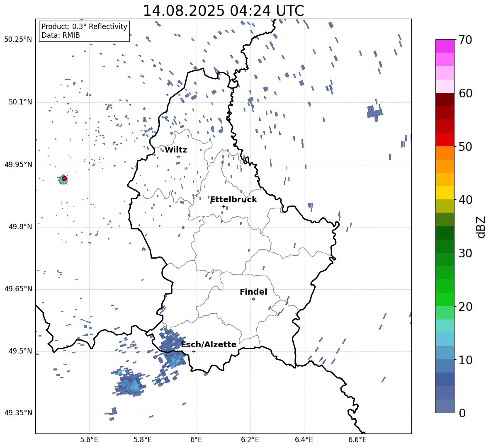Viewport: 491px width, 448px height.
Task: Click the colorbar value 20
Action: click(465, 307)
